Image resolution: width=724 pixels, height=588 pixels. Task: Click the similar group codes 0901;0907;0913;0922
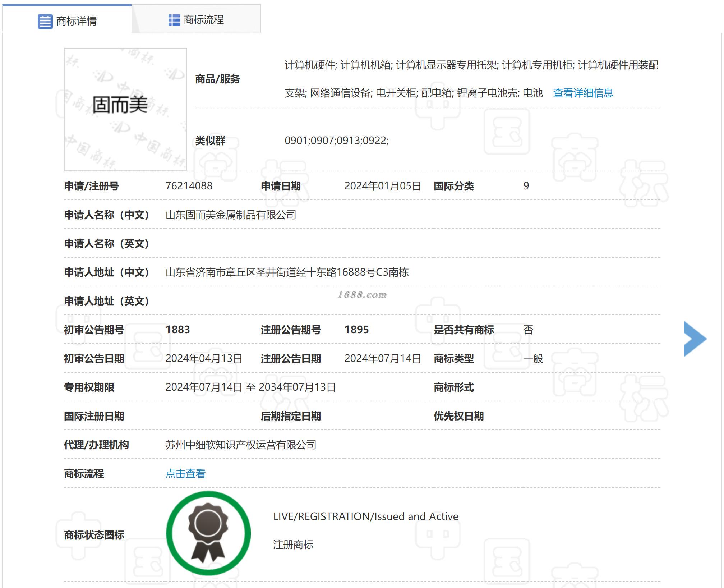coord(336,141)
